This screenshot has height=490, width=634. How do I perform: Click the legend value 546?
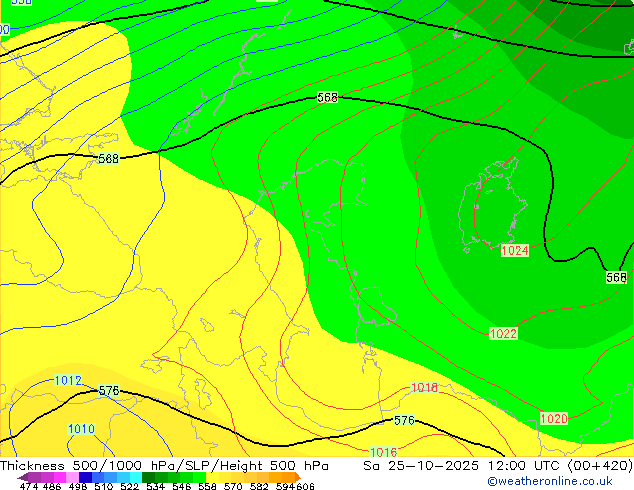(x=182, y=486)
